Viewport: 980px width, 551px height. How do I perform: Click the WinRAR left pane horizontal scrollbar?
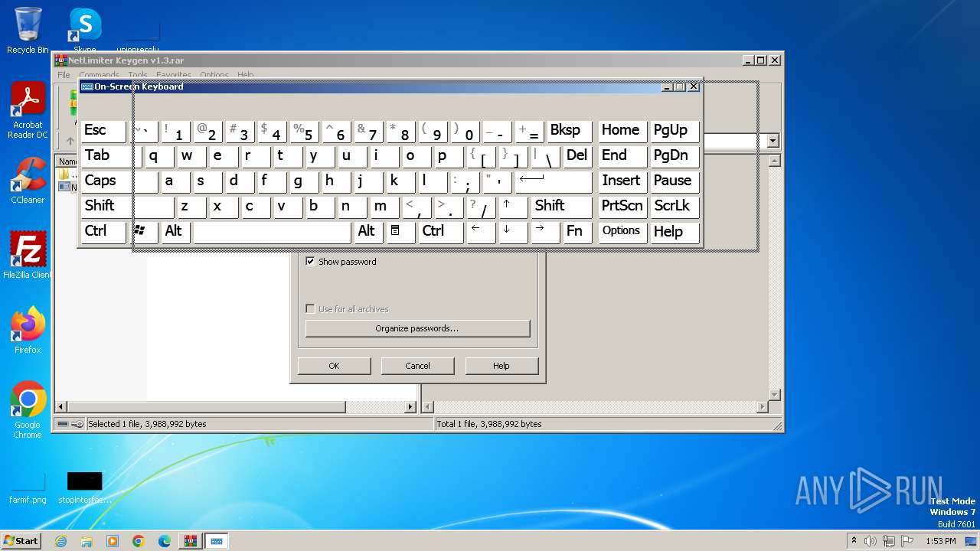coord(237,407)
